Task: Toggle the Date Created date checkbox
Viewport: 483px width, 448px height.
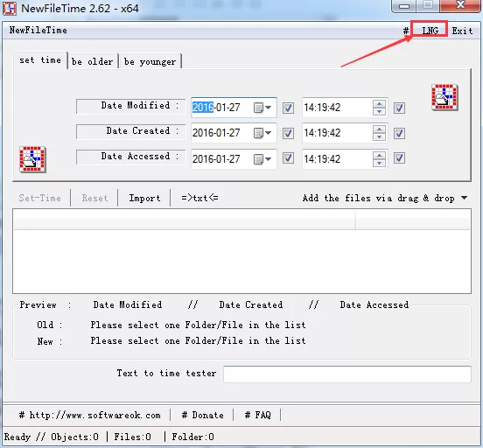Action: (x=289, y=133)
